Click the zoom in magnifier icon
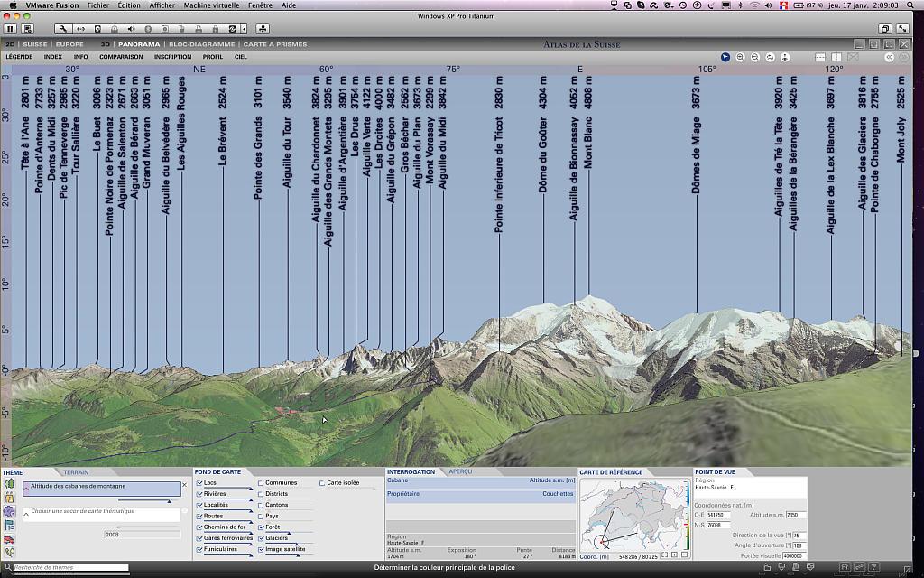 (741, 57)
